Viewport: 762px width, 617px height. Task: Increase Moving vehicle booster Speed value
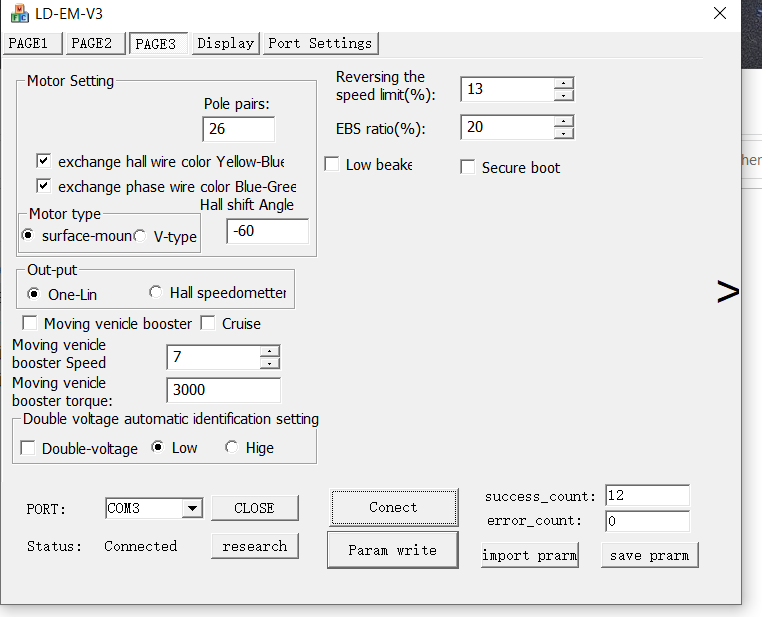point(270,352)
